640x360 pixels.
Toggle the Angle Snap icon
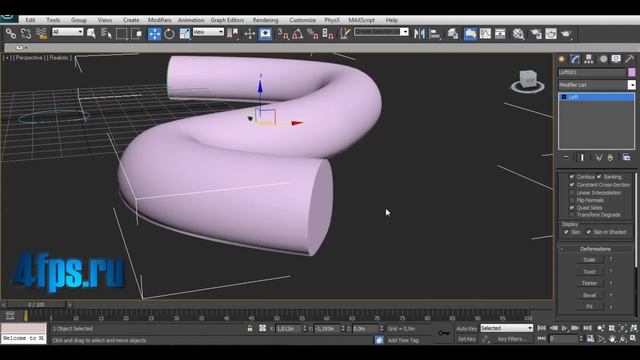(298, 34)
